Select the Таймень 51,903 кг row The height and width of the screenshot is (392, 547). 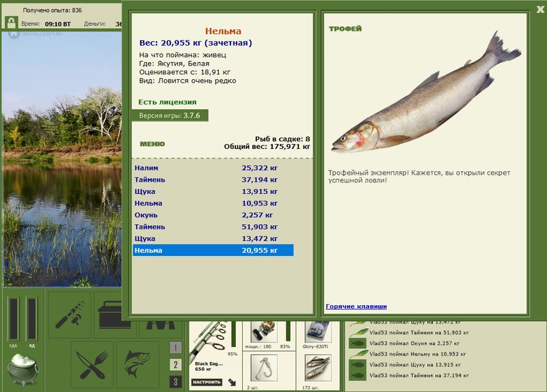pos(213,227)
